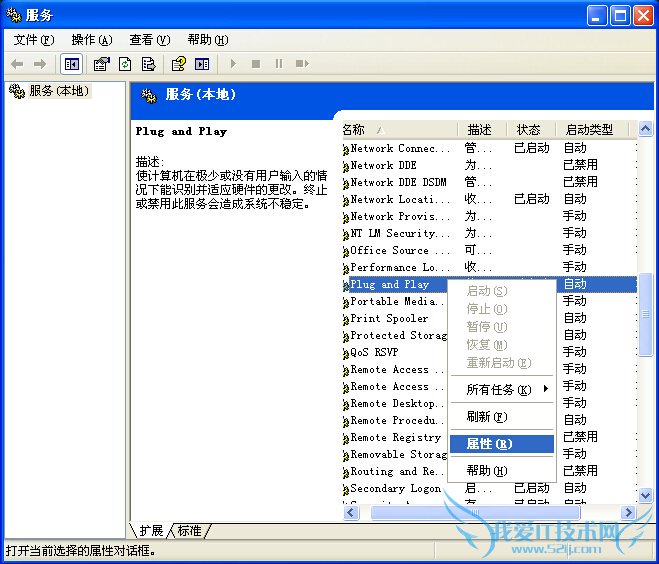Screen dimensions: 659x564
Task: Click the Back arrow toolbar icon
Action: tap(17, 64)
